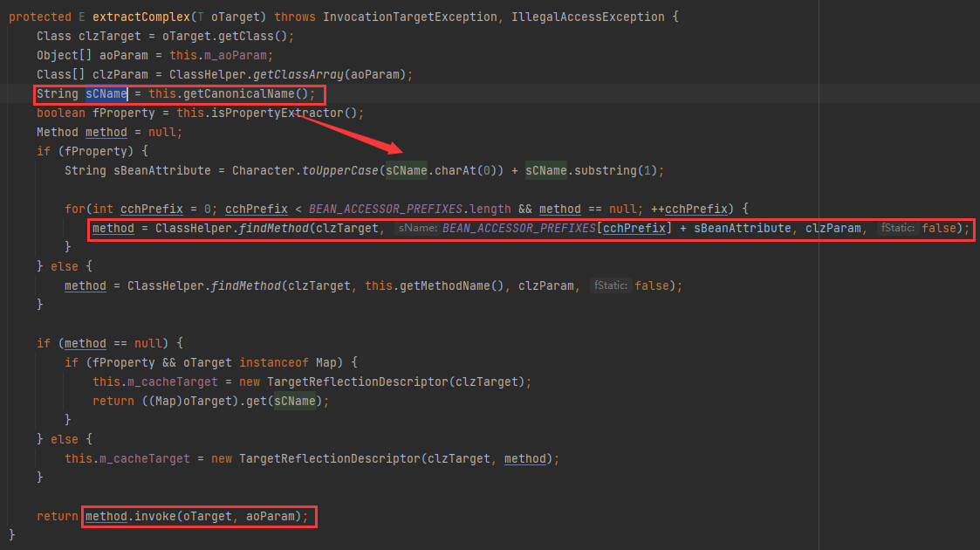Click the sBeanAttribute variable declaration

161,170
